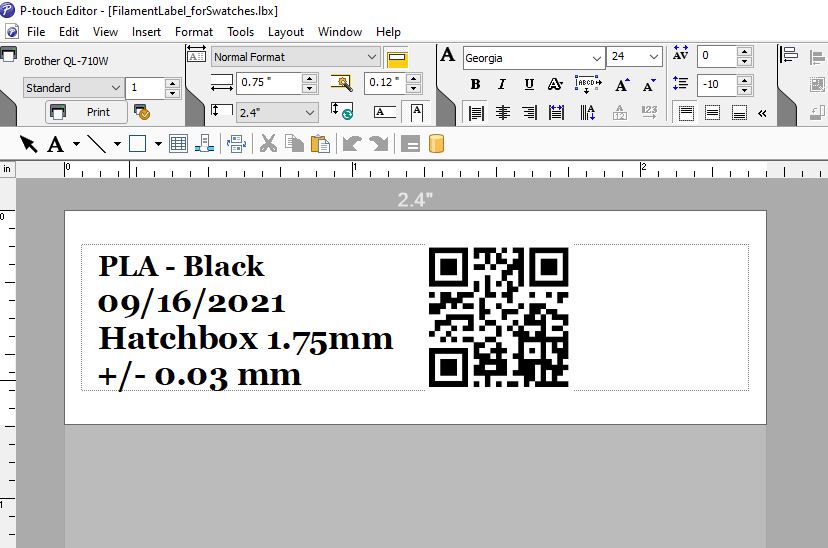Open the Georgia font dropdown
The image size is (828, 548).
(597, 58)
